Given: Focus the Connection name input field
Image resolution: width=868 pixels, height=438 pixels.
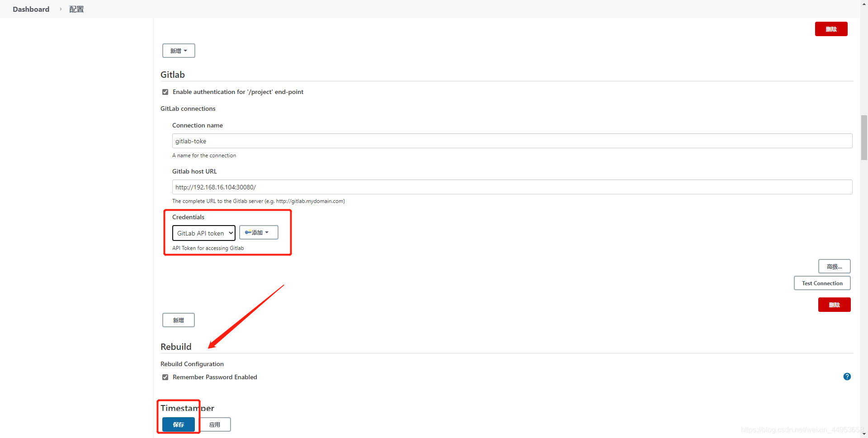Looking at the screenshot, I should (x=512, y=141).
